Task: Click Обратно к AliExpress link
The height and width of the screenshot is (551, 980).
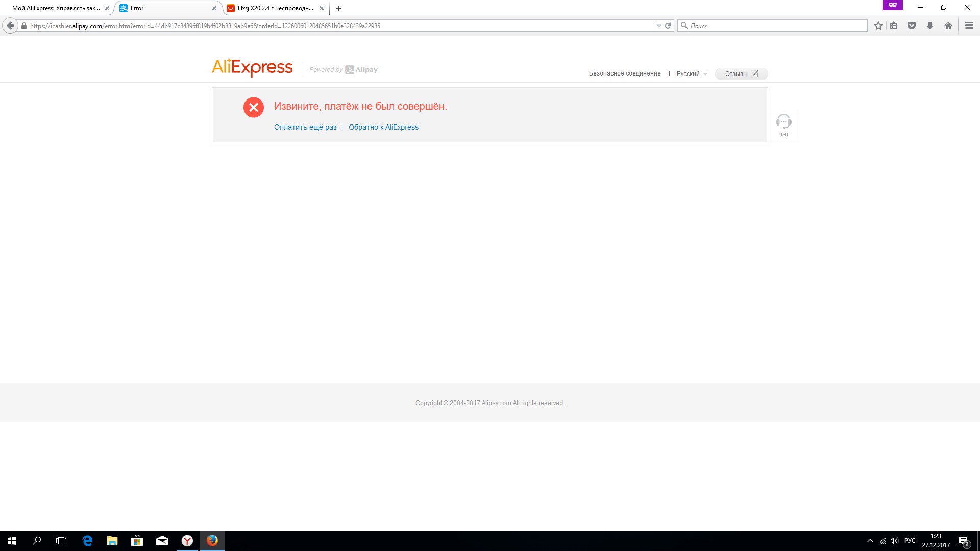Action: click(x=383, y=127)
